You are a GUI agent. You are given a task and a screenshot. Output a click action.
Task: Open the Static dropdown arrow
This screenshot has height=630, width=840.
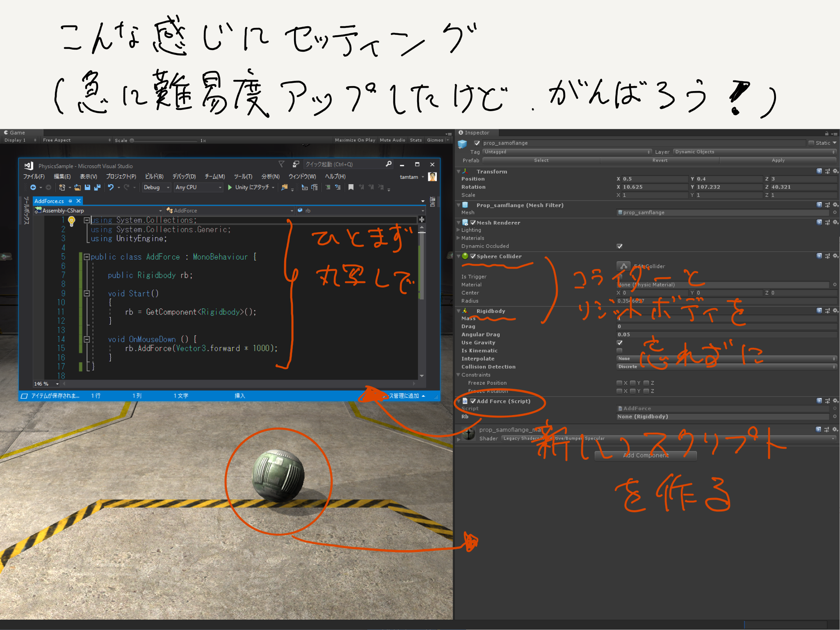pyautogui.click(x=835, y=143)
